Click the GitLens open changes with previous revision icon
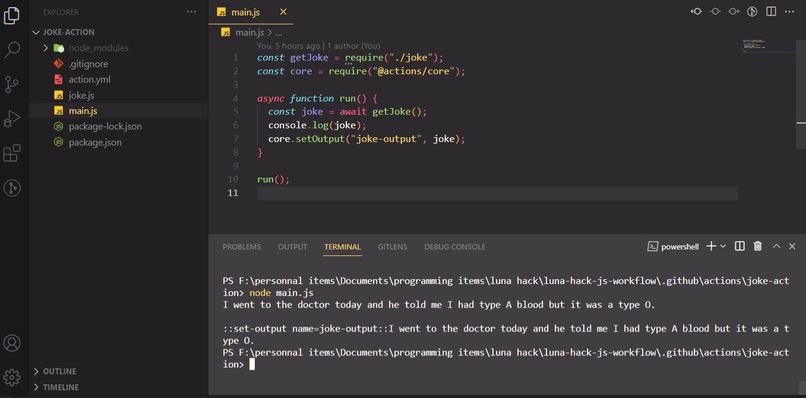The image size is (806, 398). coord(696,11)
